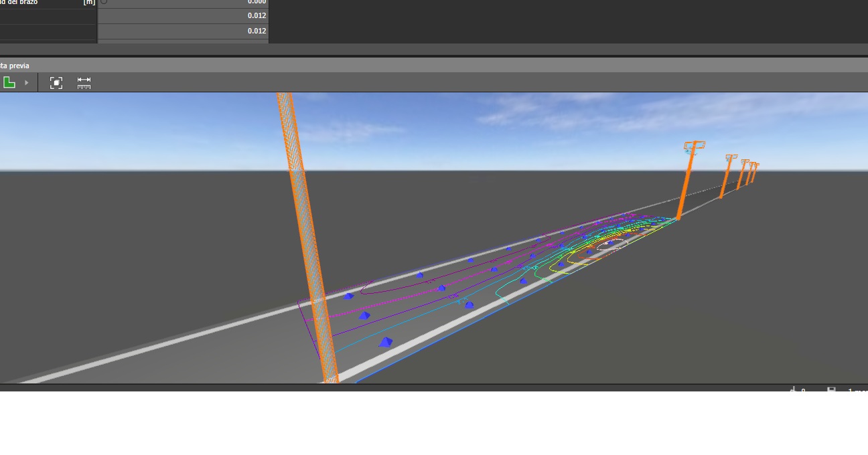Edit the first 0.012 value field
This screenshot has width=868, height=455.
(x=184, y=15)
